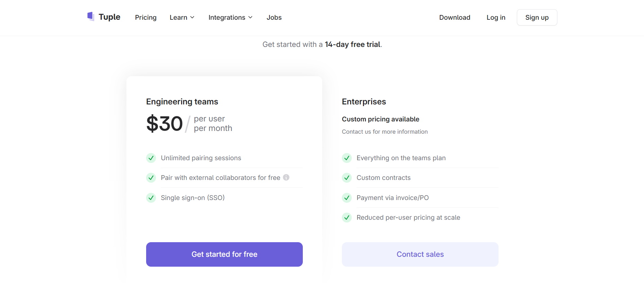
Task: Click the checkmark beside Single sign-on (SSO)
Action: [151, 198]
